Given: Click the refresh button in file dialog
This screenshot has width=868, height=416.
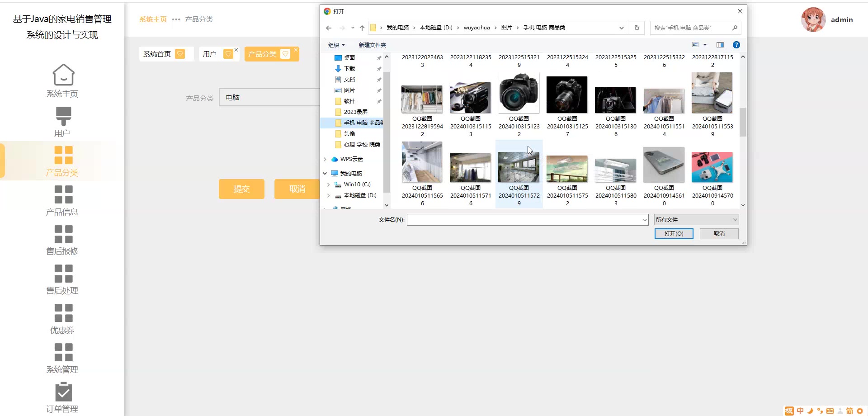Looking at the screenshot, I should 637,28.
